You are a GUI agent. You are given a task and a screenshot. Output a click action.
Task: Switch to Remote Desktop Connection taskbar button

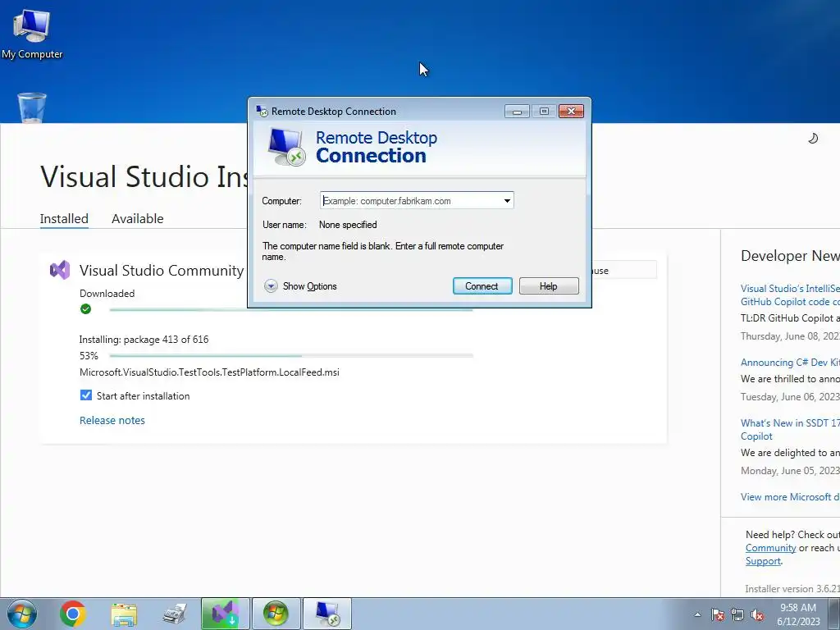coord(326,614)
